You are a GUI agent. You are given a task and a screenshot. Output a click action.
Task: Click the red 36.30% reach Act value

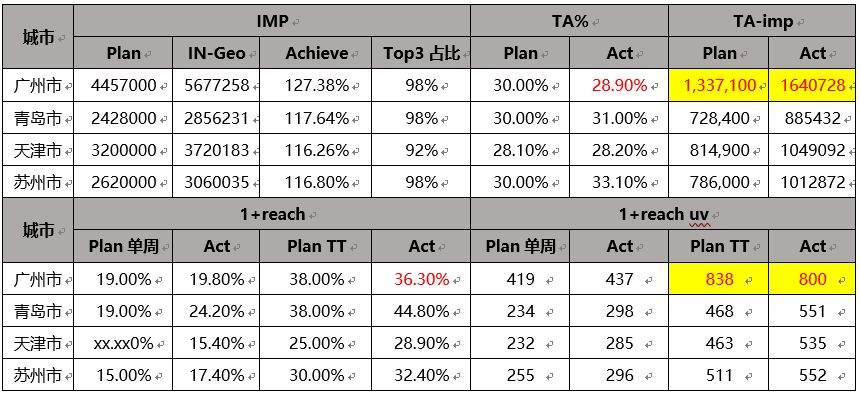[421, 279]
